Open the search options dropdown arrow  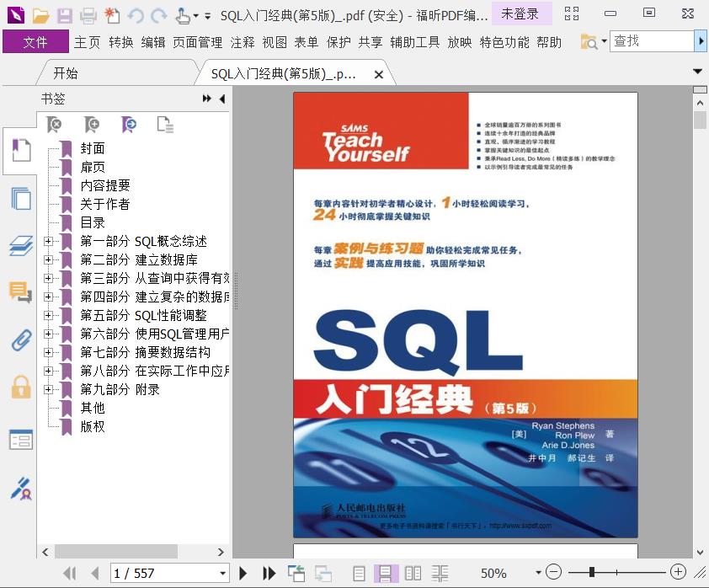point(604,41)
